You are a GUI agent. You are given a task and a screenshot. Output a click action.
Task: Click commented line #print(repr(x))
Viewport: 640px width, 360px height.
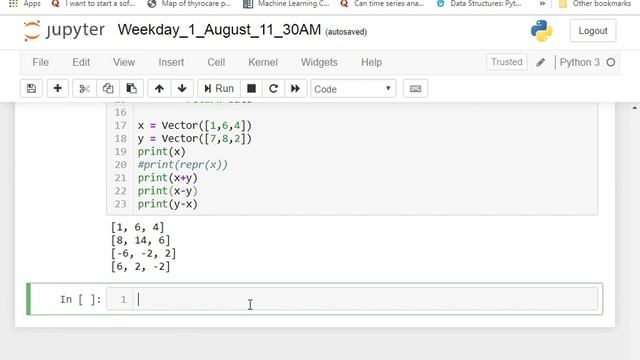(x=182, y=164)
